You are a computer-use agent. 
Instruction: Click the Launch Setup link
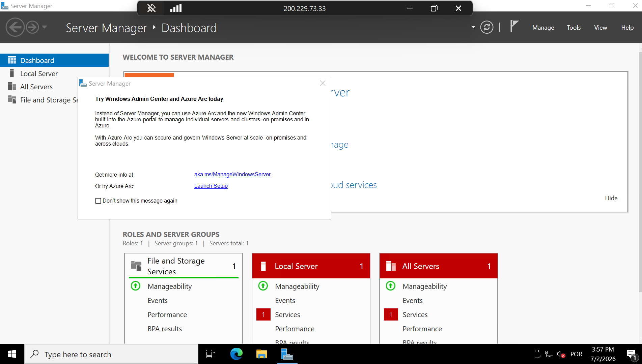coord(211,186)
